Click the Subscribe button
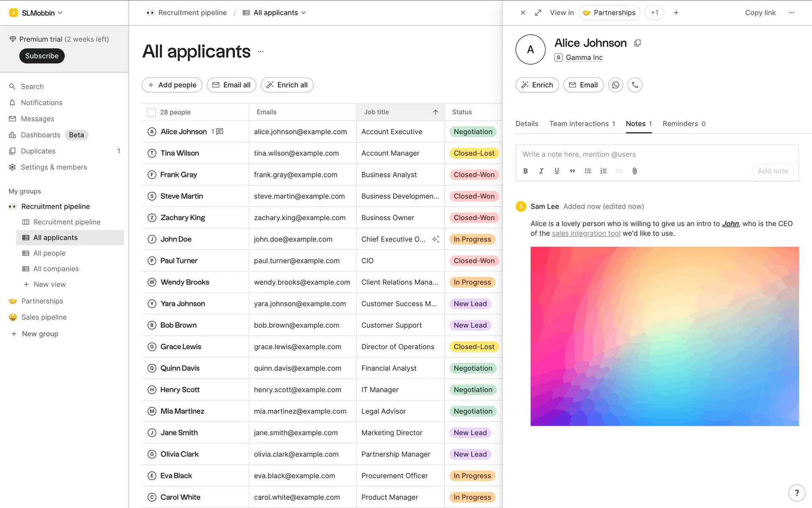812x508 pixels. (41, 56)
